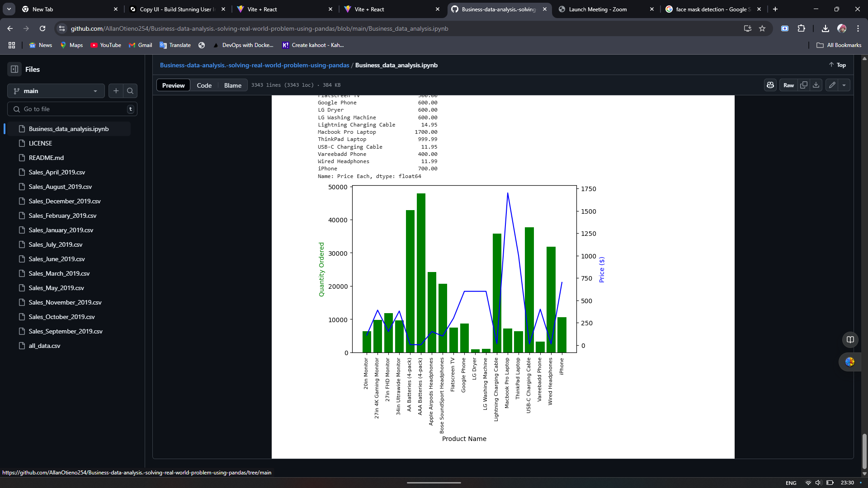Switch to Code view
This screenshot has height=488, width=868.
(204, 85)
